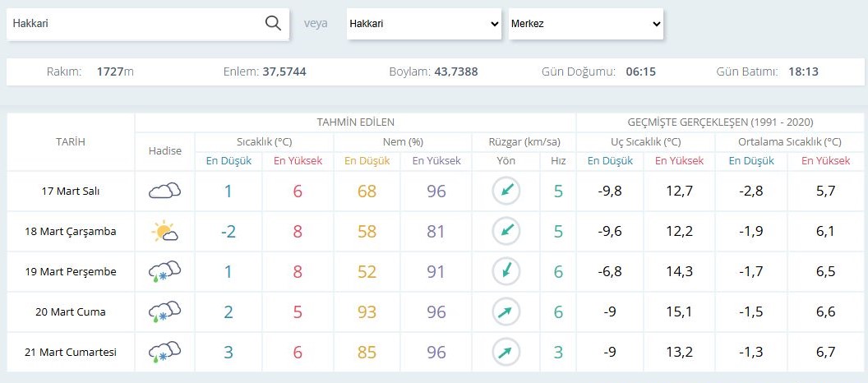Click wind direction arrow for 20 Mart Cuma
The width and height of the screenshot is (868, 383).
pyautogui.click(x=506, y=312)
